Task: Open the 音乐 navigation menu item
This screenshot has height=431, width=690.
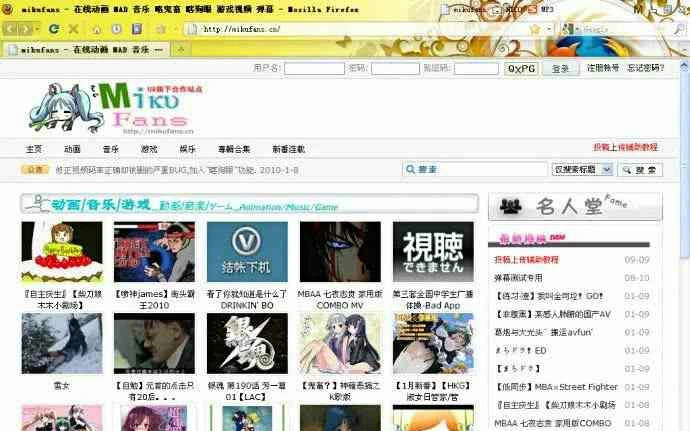Action: tap(110, 149)
